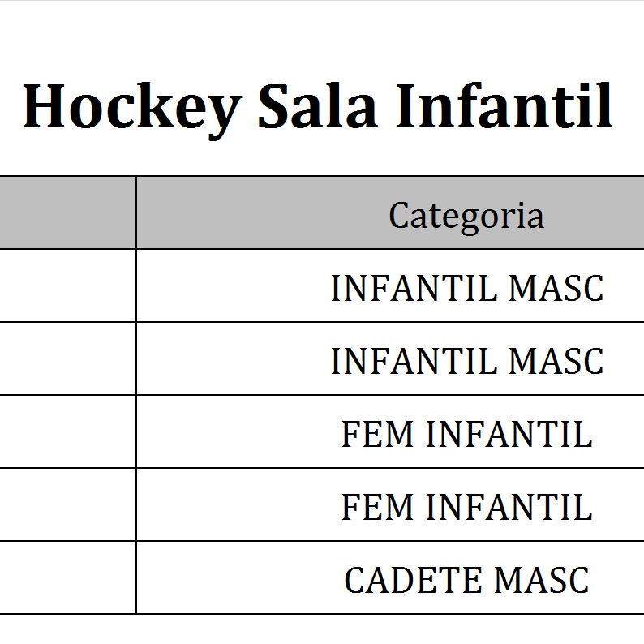Click empty cell left of first INFANTIL MASC

pos(67,286)
